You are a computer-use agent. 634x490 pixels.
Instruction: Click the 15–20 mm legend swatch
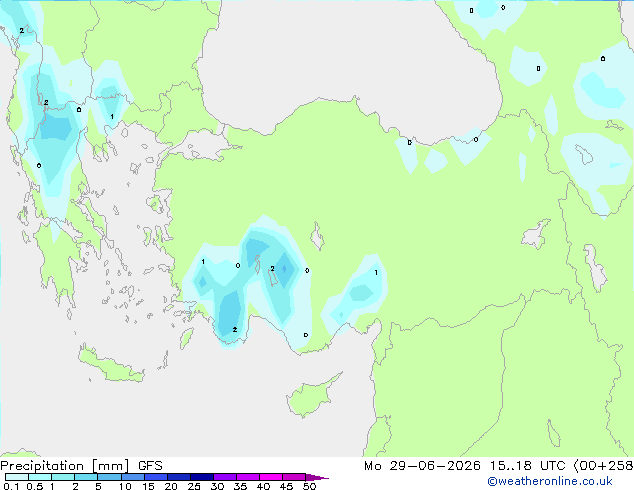tap(156, 477)
